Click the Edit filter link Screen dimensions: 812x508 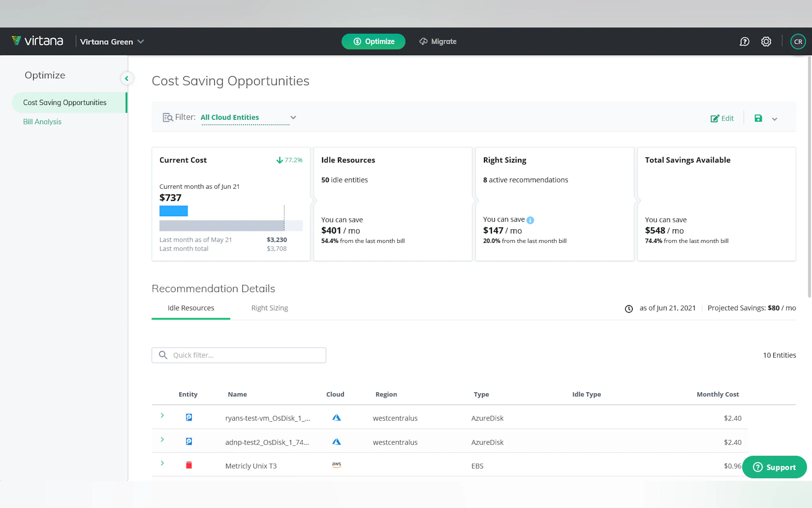coord(722,118)
